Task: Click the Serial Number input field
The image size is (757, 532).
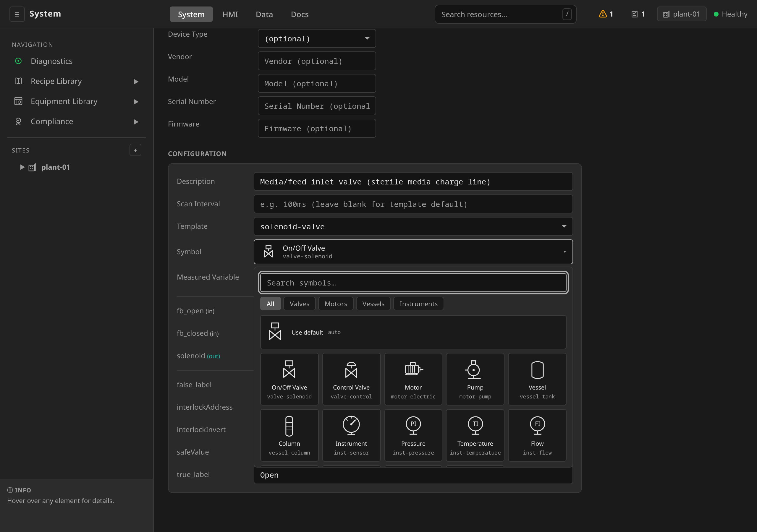Action: click(317, 106)
